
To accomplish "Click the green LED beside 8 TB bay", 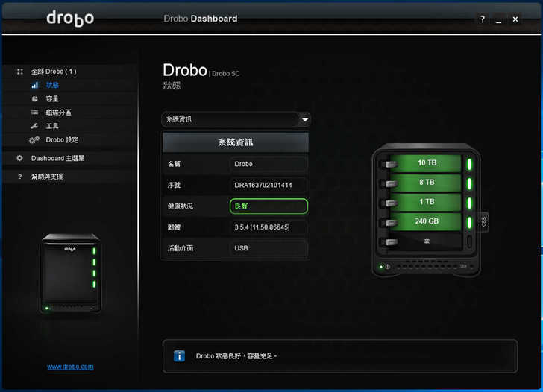I will pos(470,183).
